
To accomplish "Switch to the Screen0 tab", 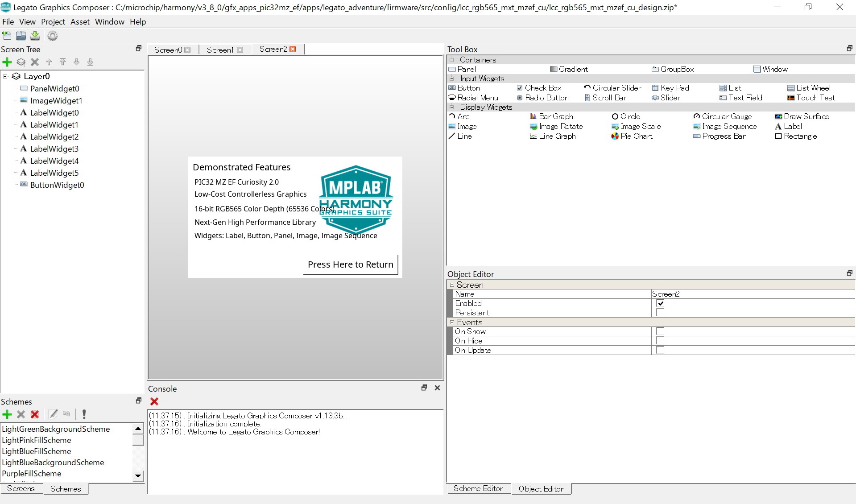I will [x=168, y=50].
